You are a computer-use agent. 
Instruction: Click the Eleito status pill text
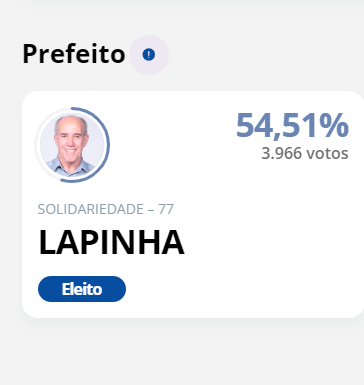82,289
